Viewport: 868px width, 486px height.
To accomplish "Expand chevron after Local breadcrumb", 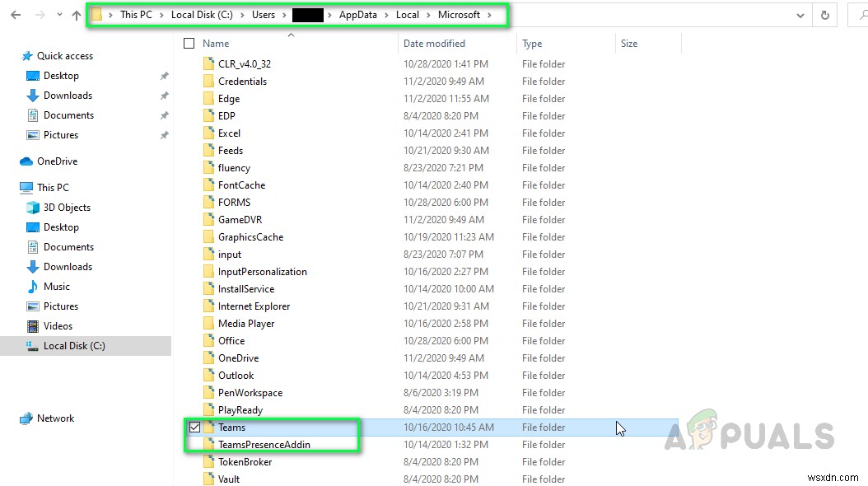I will point(428,15).
